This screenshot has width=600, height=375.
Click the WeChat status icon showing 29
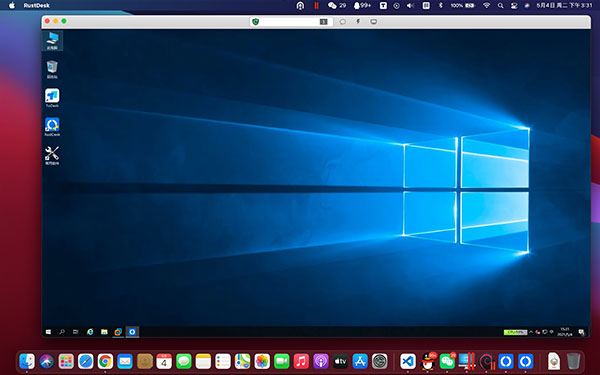click(x=337, y=5)
